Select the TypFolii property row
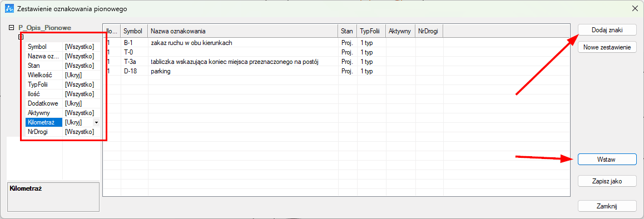Image resolution: width=644 pixels, height=219 pixels. point(62,84)
